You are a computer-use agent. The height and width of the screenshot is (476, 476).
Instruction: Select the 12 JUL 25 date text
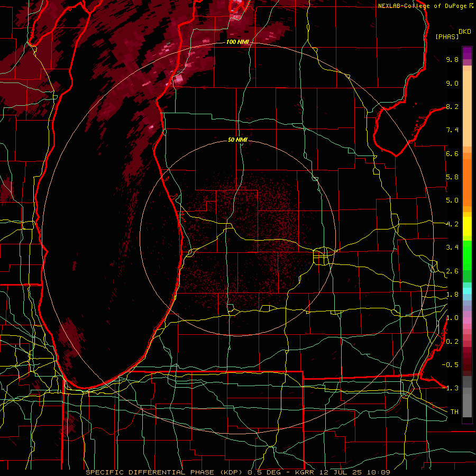click(342, 472)
